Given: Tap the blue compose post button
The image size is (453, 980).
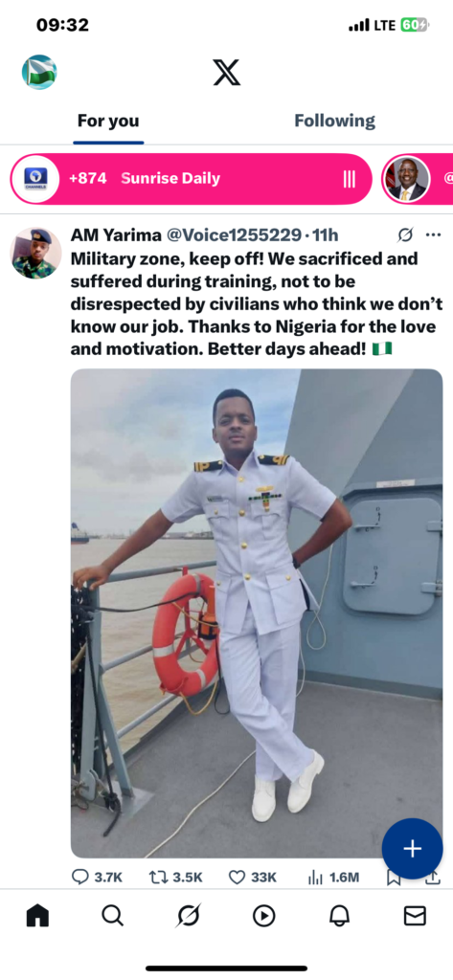Looking at the screenshot, I should point(413,849).
